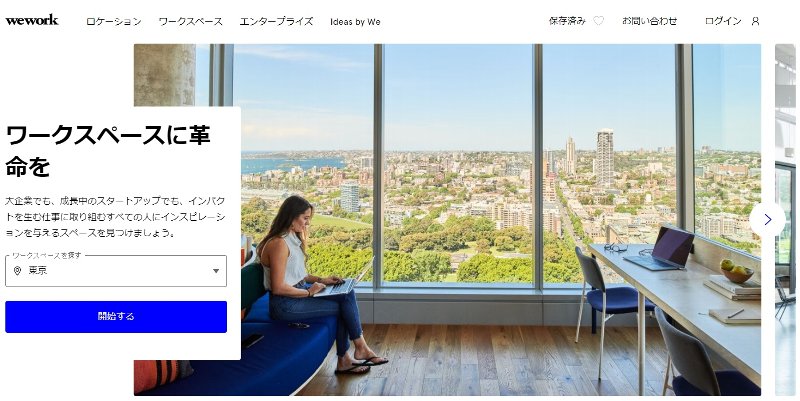Click the blue 開始する button
This screenshot has width=800, height=401.
click(116, 317)
